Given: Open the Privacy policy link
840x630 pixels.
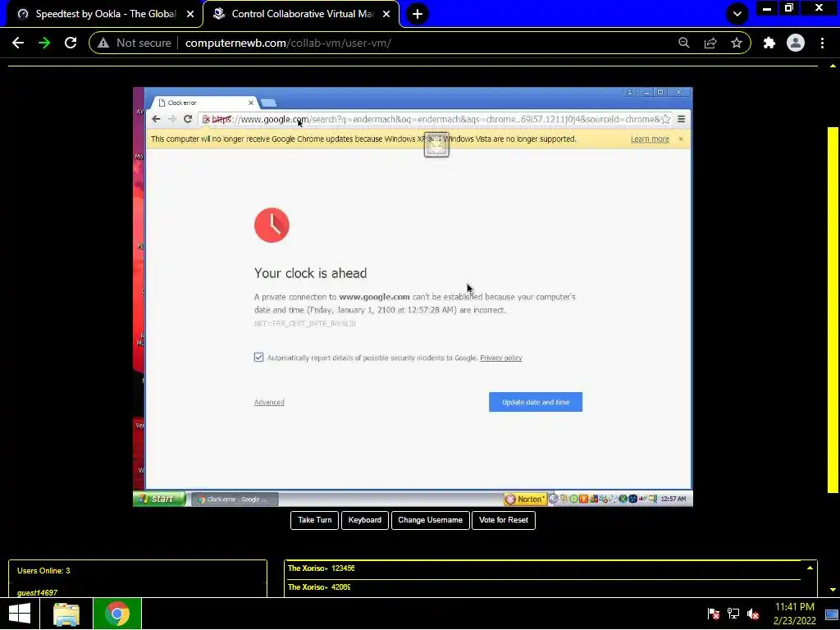Looking at the screenshot, I should 501,358.
